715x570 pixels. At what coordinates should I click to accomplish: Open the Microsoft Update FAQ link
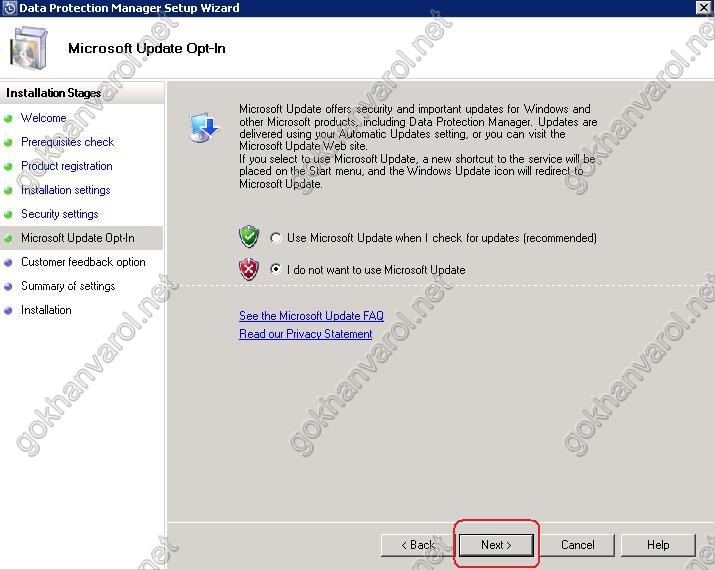tap(311, 316)
